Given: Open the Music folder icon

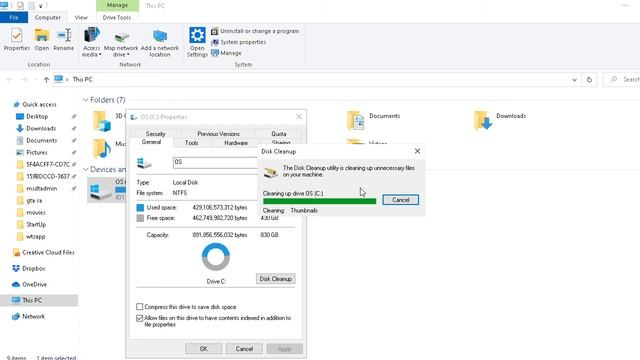Looking at the screenshot, I should click(x=102, y=149).
